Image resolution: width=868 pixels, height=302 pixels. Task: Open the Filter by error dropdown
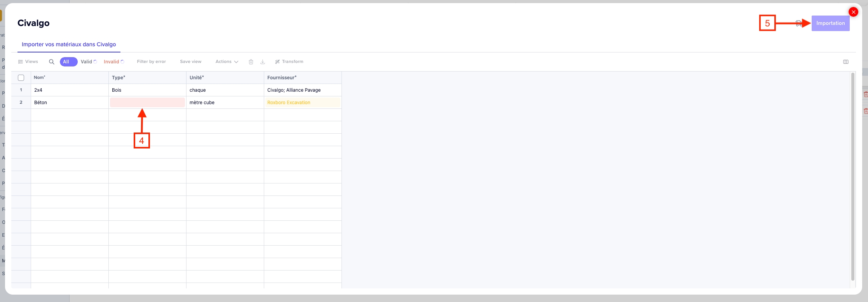151,62
